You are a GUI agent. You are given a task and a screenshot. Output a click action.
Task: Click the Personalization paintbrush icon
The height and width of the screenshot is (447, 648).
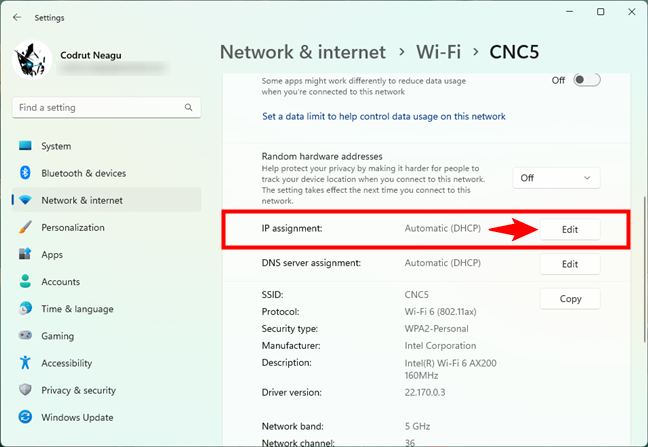point(25,227)
